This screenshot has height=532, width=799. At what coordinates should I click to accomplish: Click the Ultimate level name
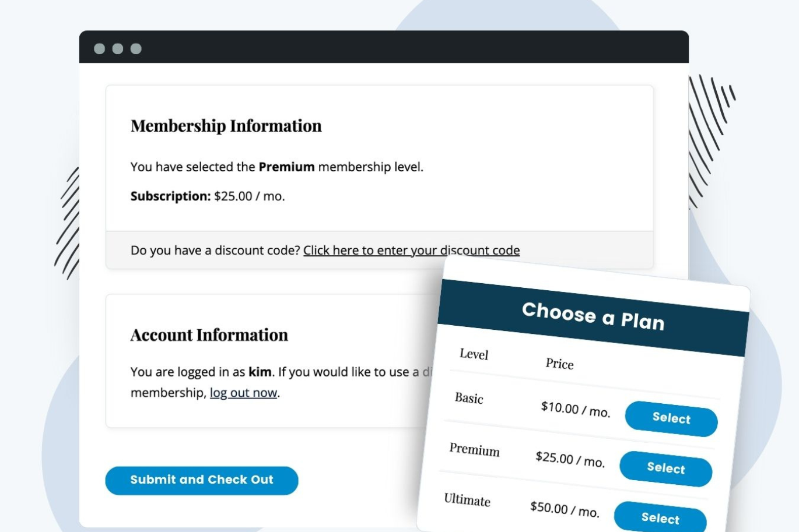point(467,500)
